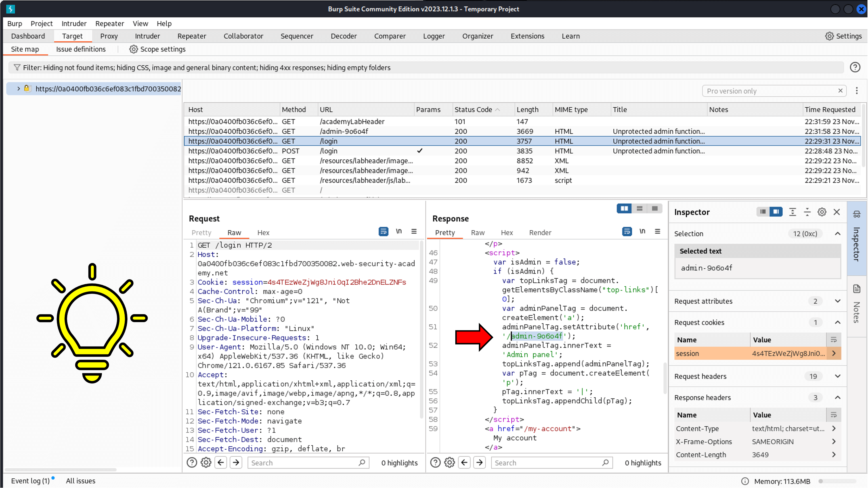Open Request search help icon

point(192,462)
